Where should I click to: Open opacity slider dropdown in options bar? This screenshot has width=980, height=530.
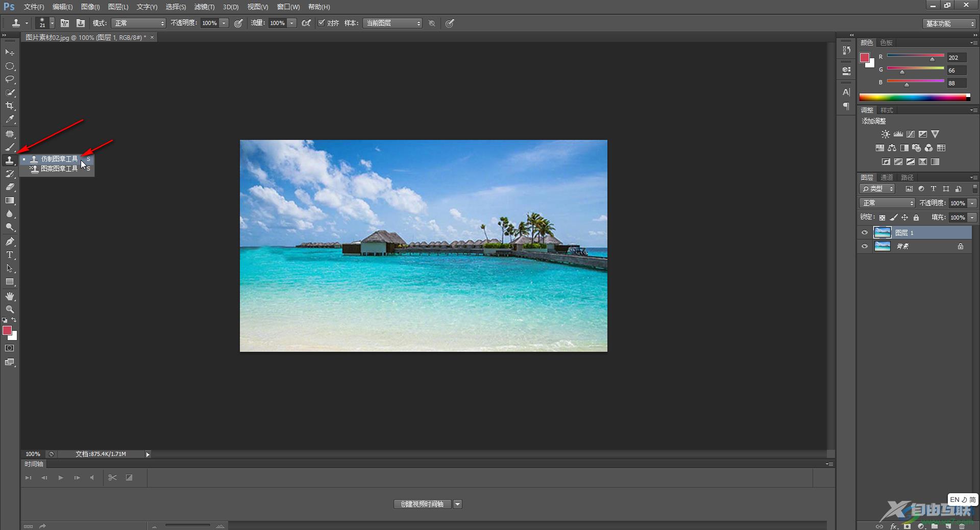pos(224,23)
